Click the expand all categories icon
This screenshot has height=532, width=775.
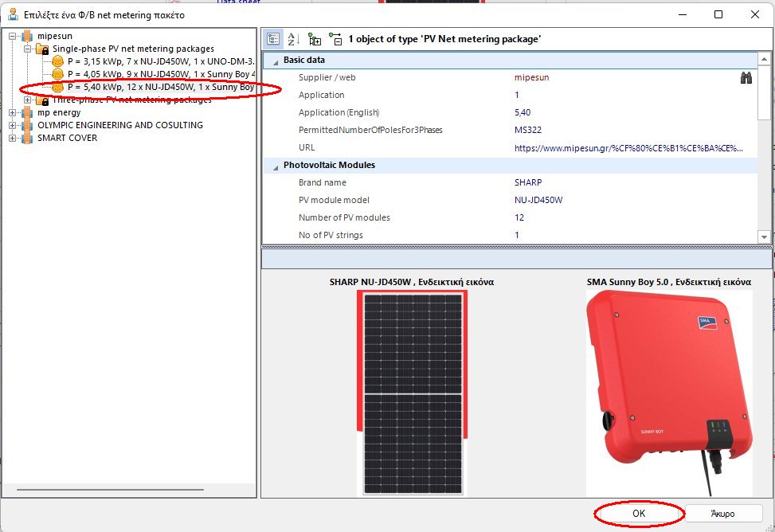(x=315, y=39)
